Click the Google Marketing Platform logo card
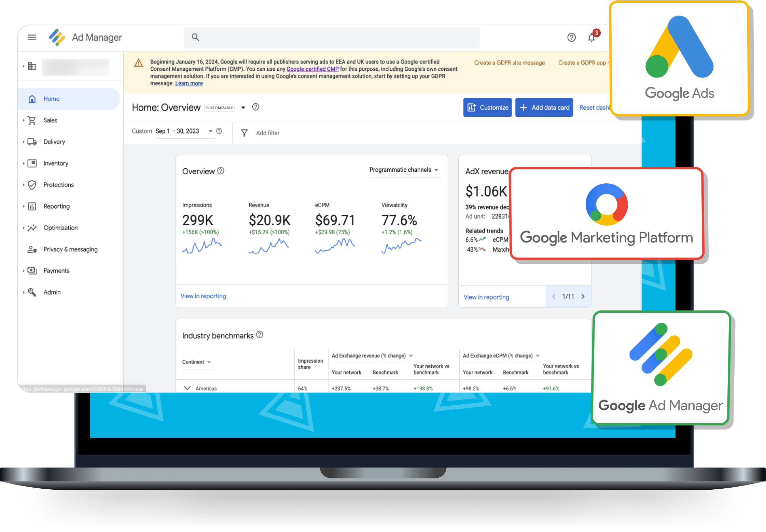Image resolution: width=766 pixels, height=532 pixels. (606, 213)
